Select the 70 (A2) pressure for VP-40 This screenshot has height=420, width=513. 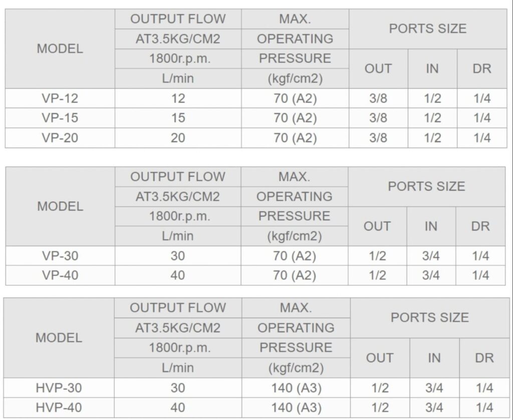[295, 275]
